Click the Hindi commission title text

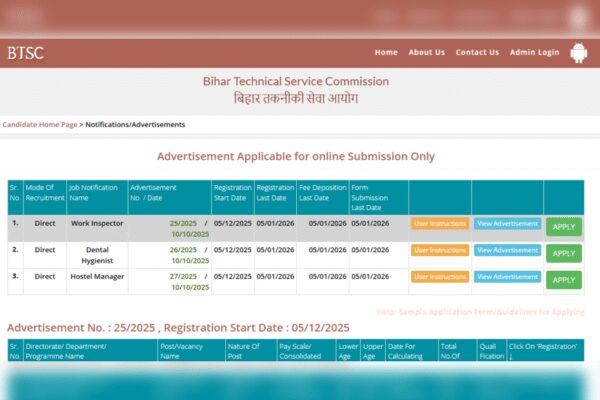click(296, 99)
